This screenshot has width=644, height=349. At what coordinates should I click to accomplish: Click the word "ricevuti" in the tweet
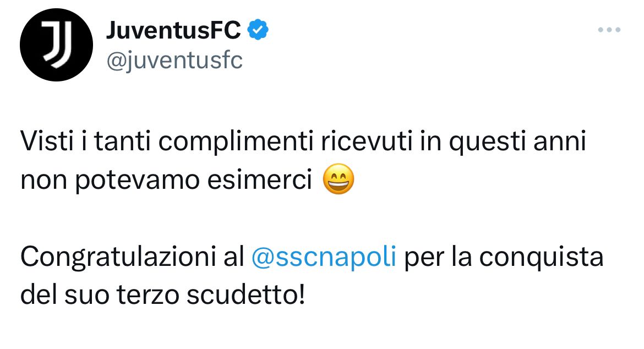click(361, 143)
